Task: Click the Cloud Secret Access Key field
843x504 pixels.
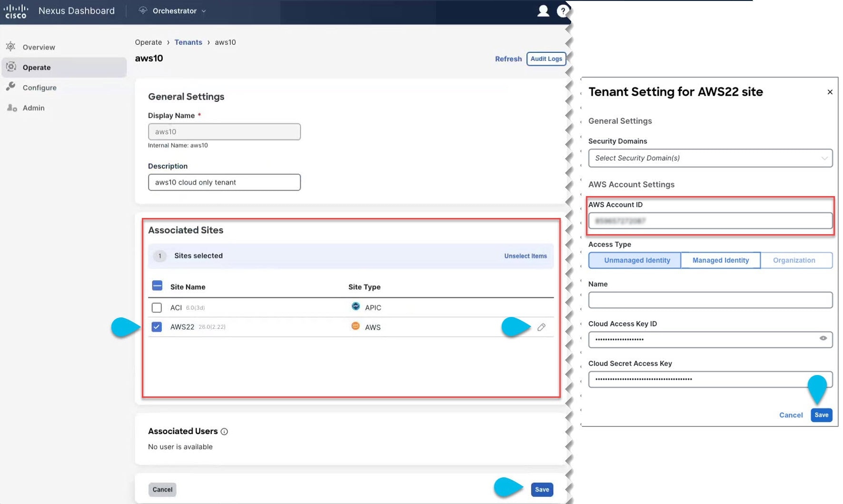Action: click(710, 379)
